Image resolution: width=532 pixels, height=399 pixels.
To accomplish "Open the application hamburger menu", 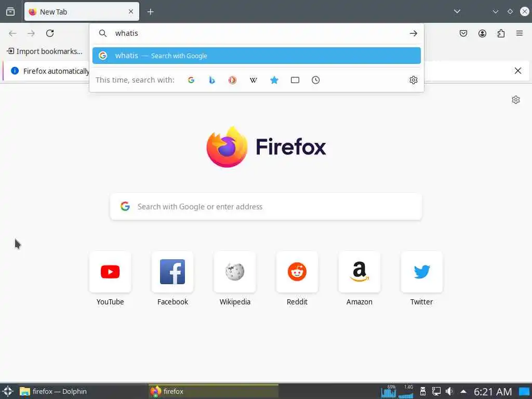I will (520, 33).
